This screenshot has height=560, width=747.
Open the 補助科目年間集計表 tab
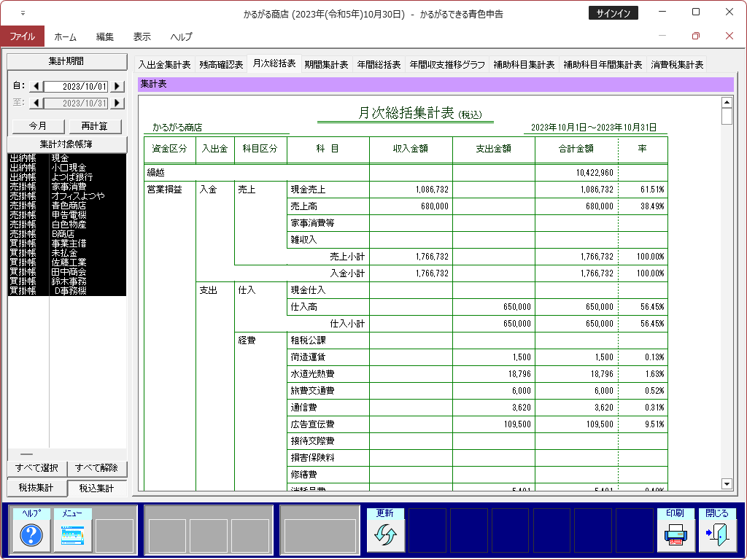(603, 65)
